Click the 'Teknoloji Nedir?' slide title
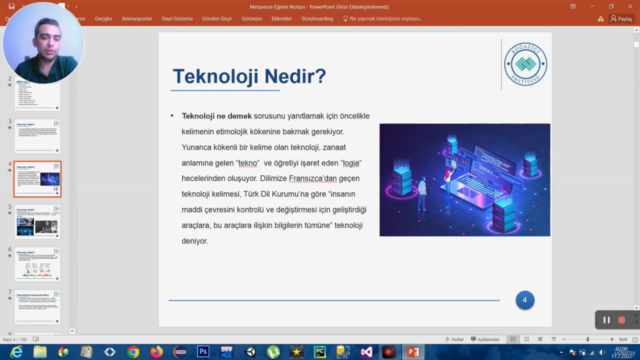 [249, 76]
